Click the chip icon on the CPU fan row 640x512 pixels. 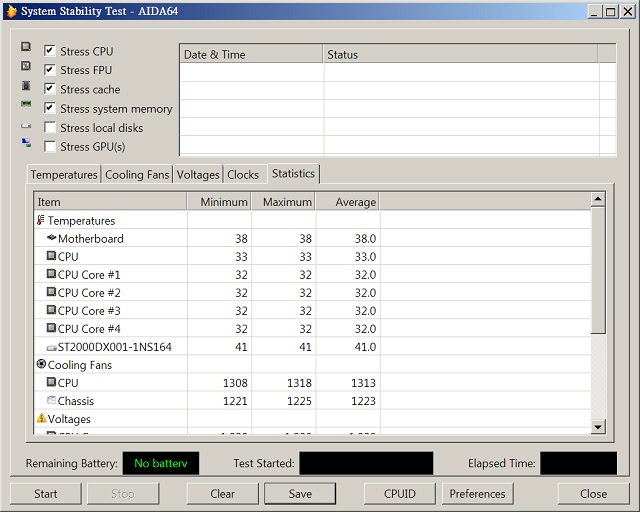(51, 382)
